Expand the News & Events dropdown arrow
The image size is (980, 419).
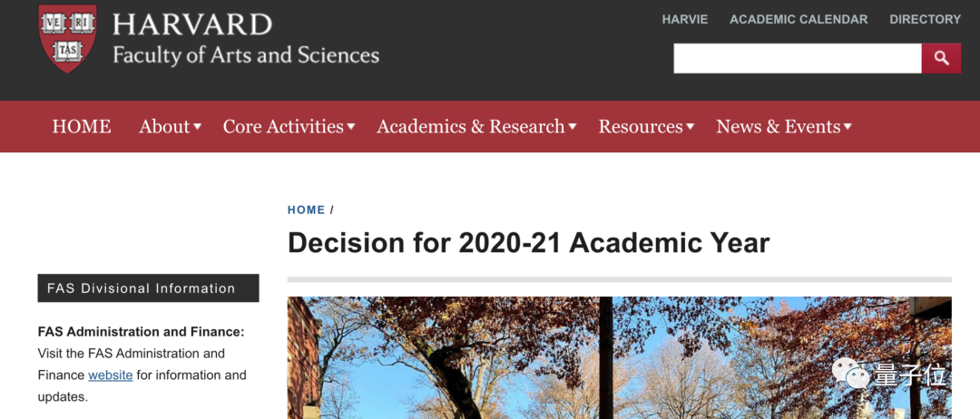[x=848, y=127]
